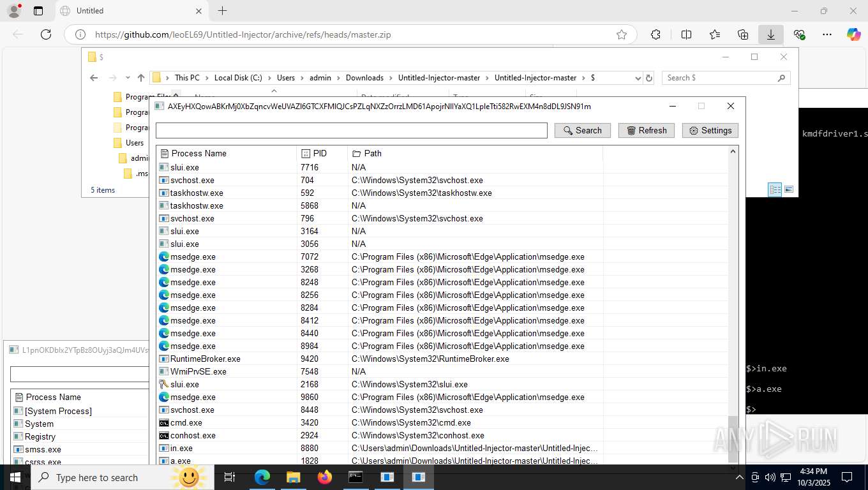Open Edge split screen icon

(686, 34)
